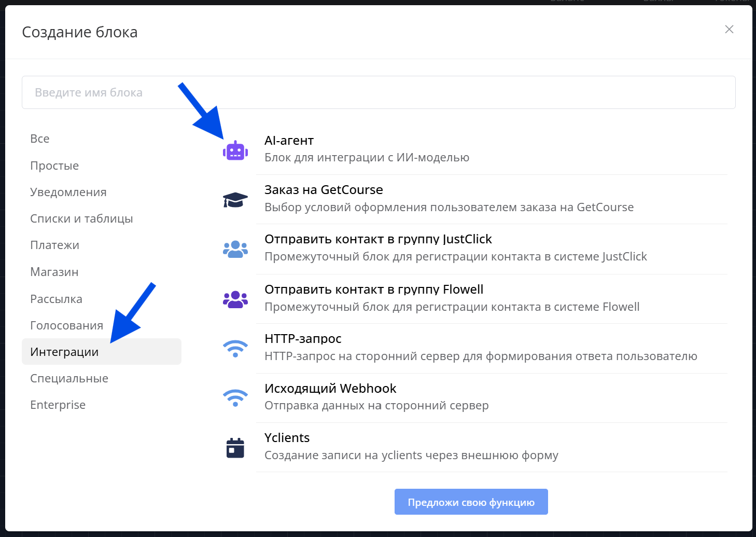
Task: Click the AI-агент robot icon
Action: [x=235, y=150]
